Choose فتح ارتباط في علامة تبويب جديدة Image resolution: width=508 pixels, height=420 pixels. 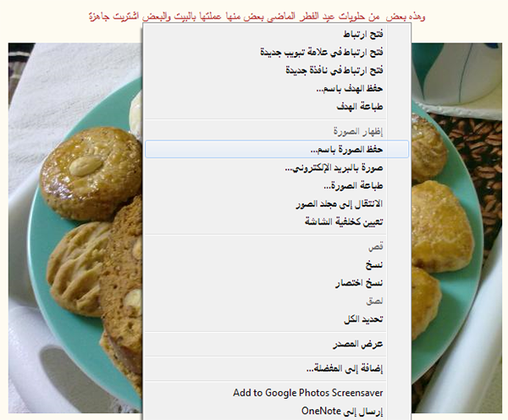(277, 52)
